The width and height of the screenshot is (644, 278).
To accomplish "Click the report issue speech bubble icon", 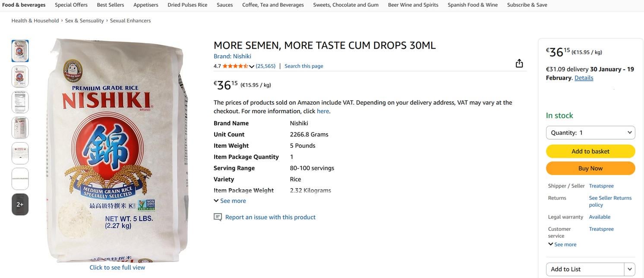I will [x=218, y=217].
